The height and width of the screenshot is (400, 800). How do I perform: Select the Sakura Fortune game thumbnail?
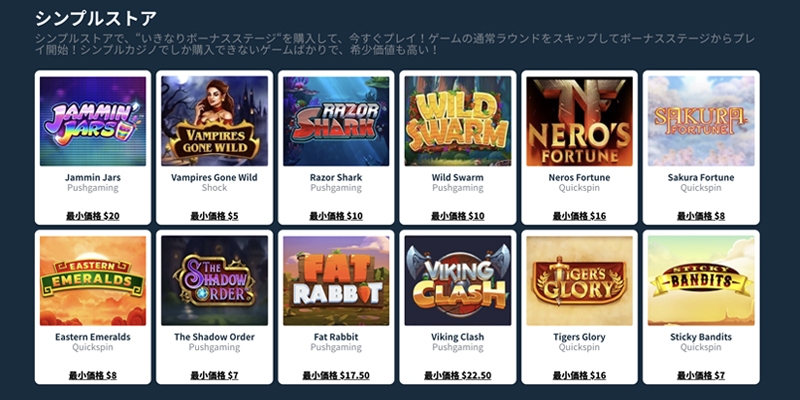(x=701, y=121)
